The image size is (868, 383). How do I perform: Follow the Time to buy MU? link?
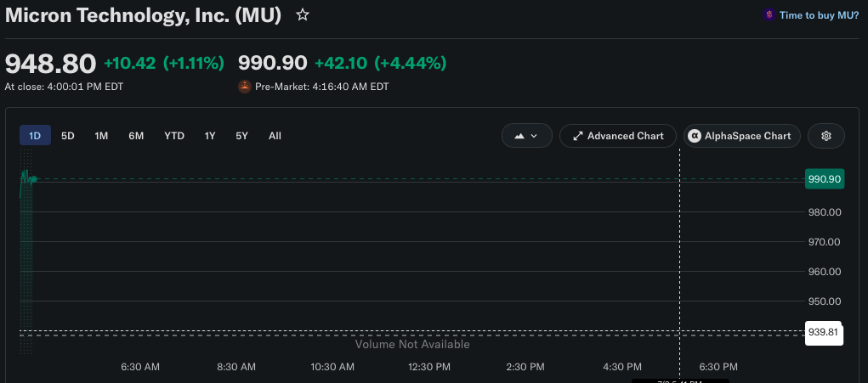pyautogui.click(x=820, y=15)
